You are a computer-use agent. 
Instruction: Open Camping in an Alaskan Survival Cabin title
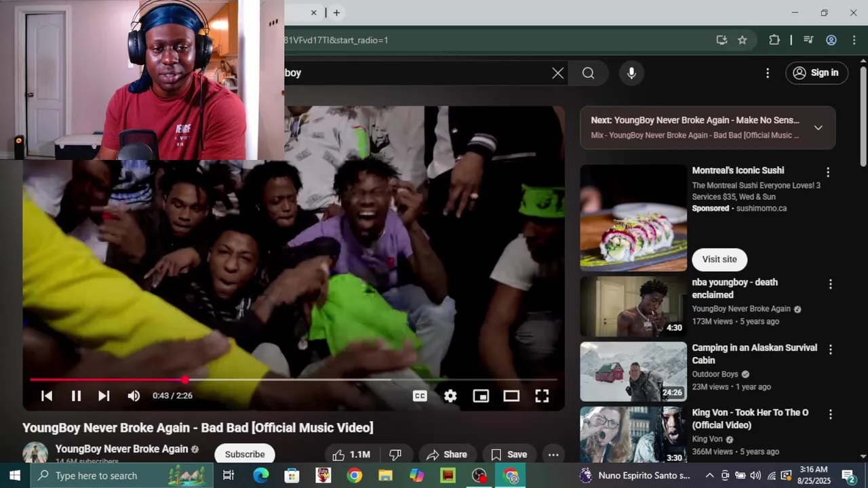click(754, 354)
